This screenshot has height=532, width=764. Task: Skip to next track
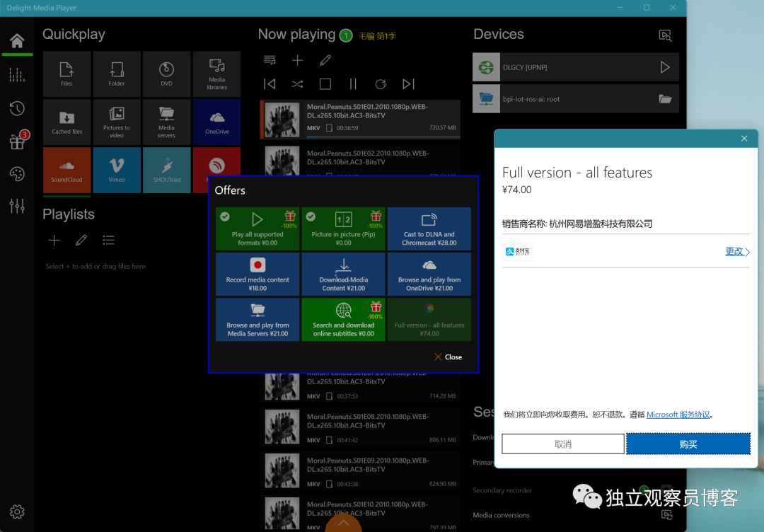click(x=408, y=84)
